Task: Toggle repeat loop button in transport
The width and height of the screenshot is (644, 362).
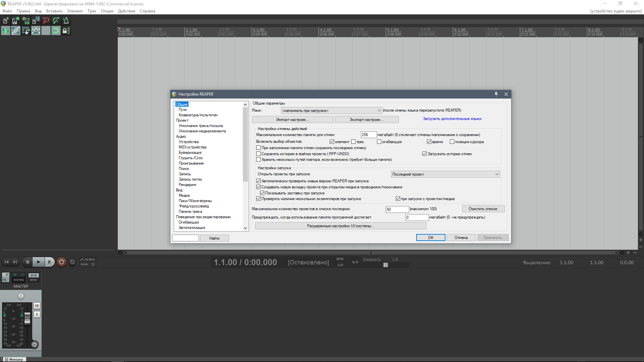Action: point(72,262)
